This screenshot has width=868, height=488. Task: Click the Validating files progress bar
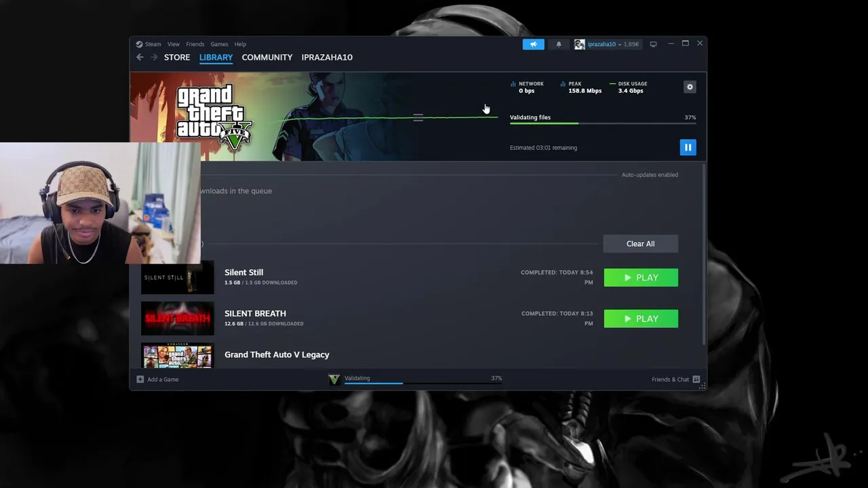pos(603,123)
